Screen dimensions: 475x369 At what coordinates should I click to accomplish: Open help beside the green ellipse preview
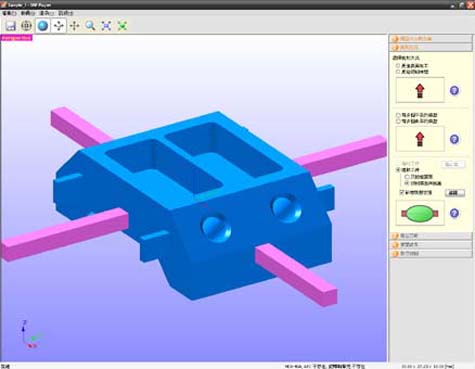coord(454,213)
